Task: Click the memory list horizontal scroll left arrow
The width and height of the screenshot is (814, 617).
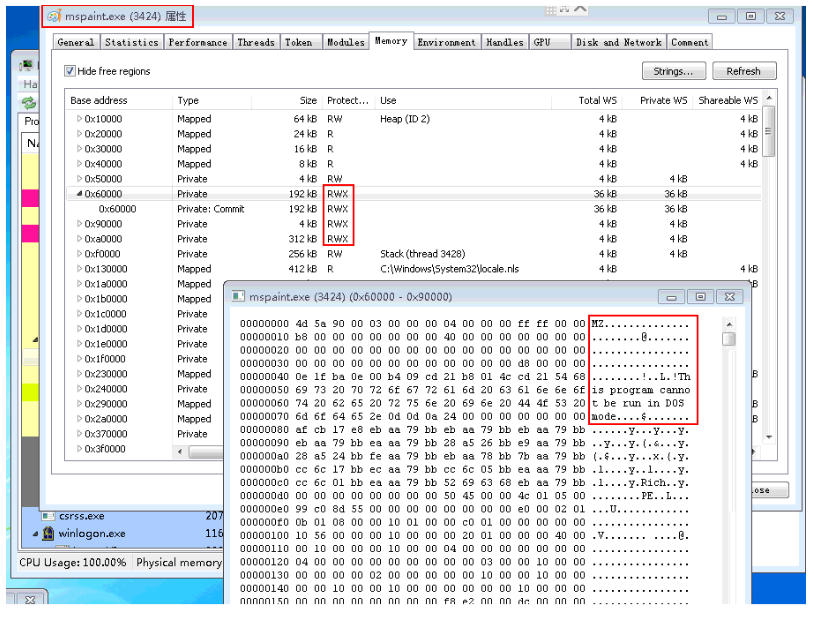Action: [x=180, y=452]
